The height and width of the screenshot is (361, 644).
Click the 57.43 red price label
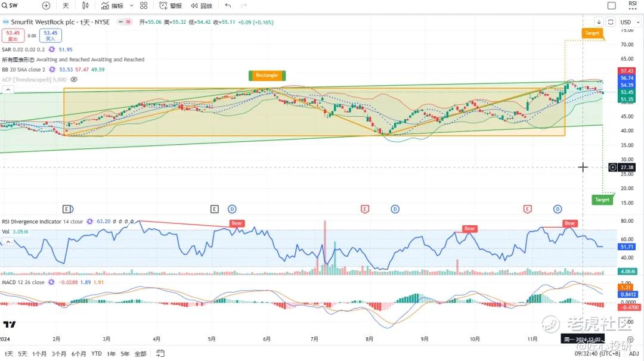(x=627, y=71)
